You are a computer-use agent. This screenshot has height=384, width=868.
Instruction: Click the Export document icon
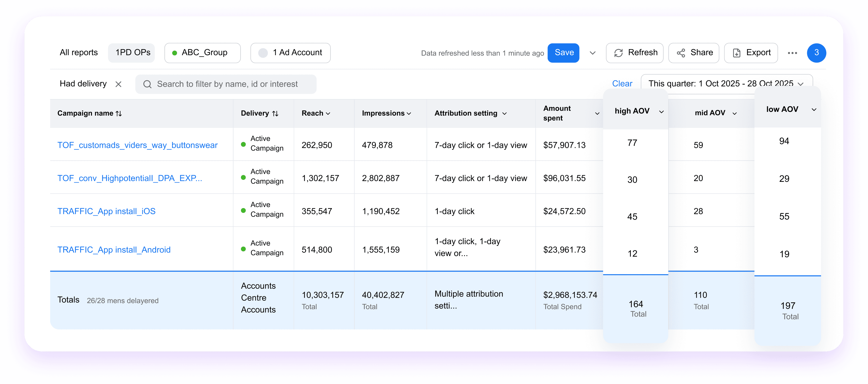[x=737, y=53]
